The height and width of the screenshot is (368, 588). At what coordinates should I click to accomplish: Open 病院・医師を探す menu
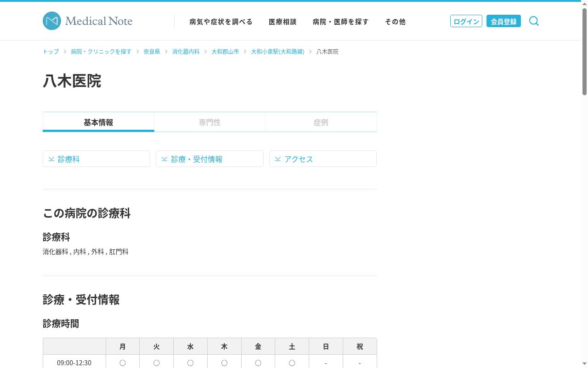coord(341,22)
